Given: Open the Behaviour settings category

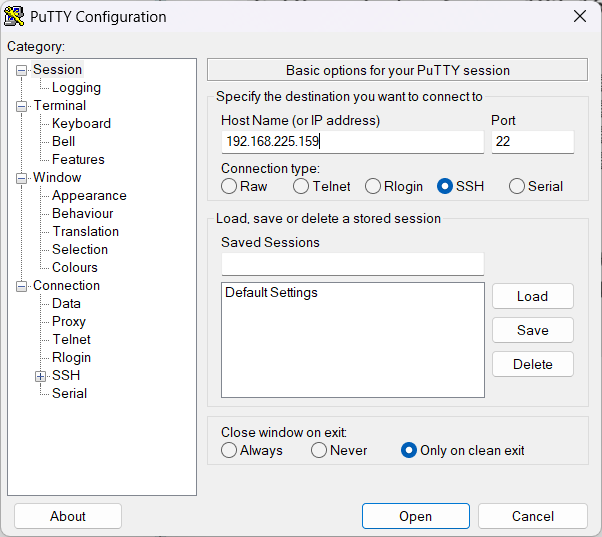Looking at the screenshot, I should tap(83, 214).
